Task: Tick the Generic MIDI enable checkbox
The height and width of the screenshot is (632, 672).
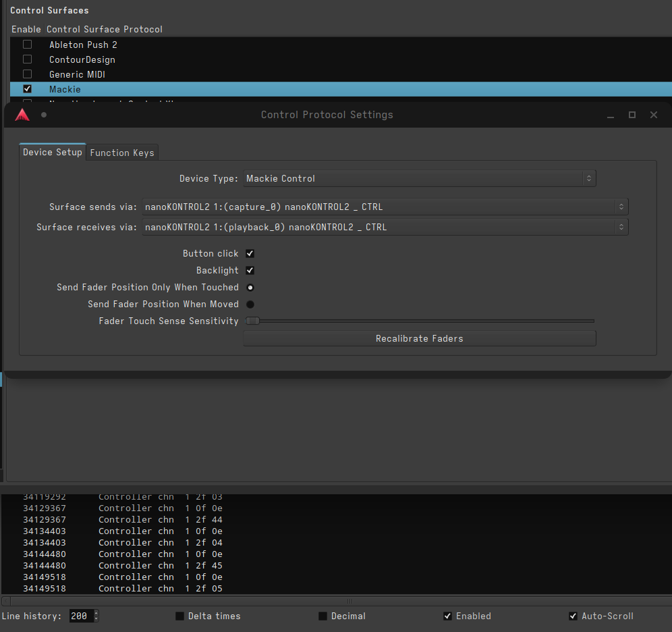Action: tap(28, 74)
